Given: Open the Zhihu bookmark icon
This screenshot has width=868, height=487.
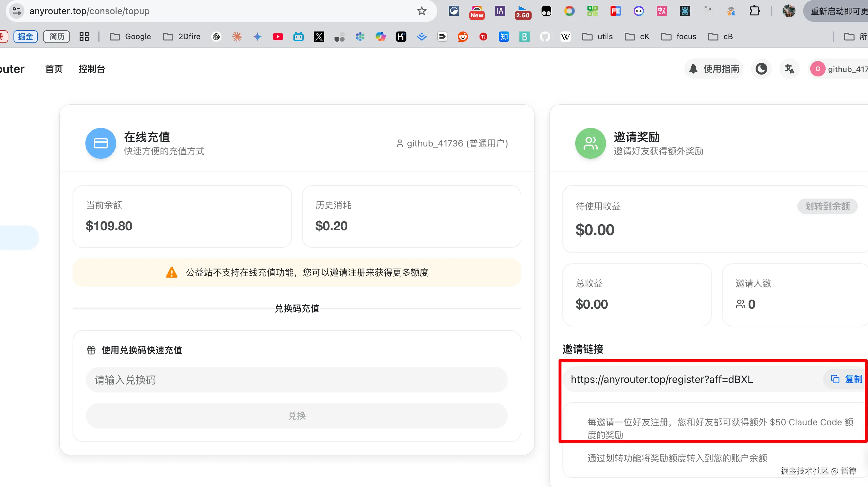Looking at the screenshot, I should tap(504, 36).
